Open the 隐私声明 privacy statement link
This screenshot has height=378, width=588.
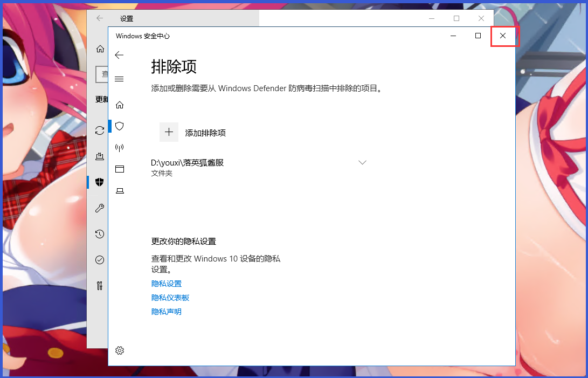(166, 311)
